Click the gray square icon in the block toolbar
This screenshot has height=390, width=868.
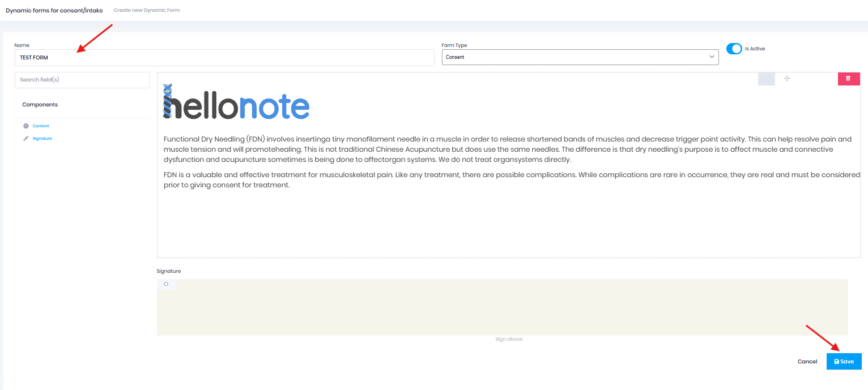766,79
